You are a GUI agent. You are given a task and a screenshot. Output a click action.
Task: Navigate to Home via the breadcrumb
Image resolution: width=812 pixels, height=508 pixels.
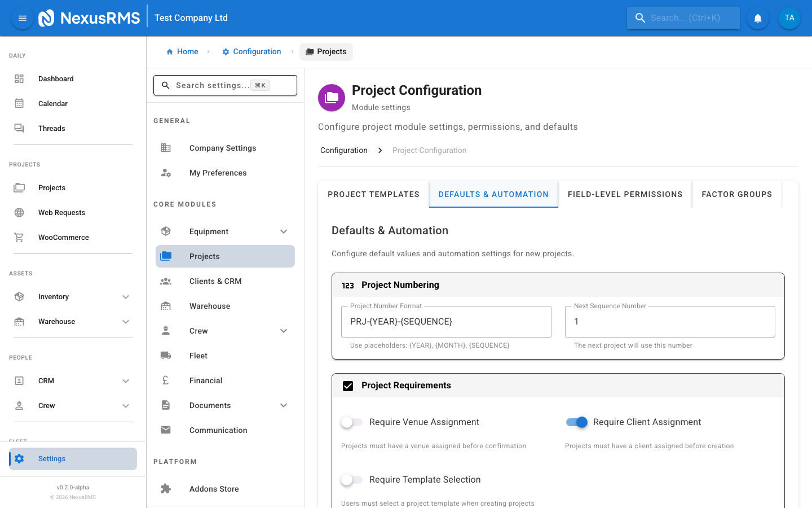tap(182, 51)
